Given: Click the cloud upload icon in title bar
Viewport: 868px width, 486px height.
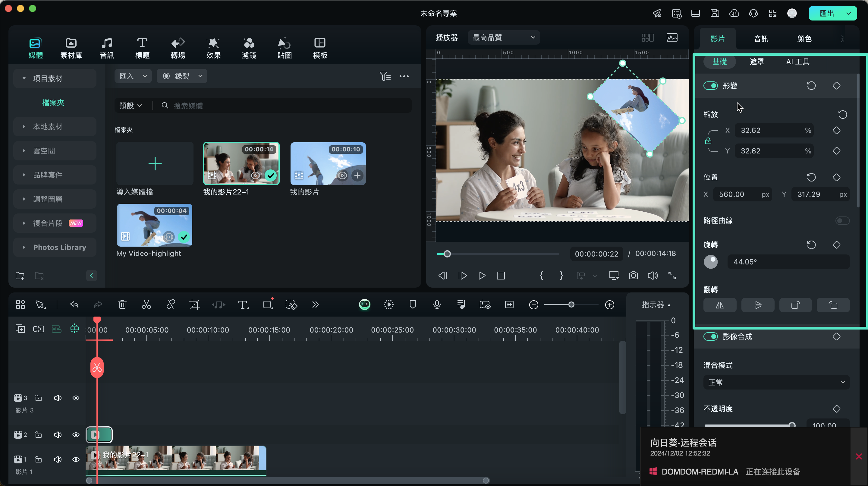Looking at the screenshot, I should tap(734, 14).
